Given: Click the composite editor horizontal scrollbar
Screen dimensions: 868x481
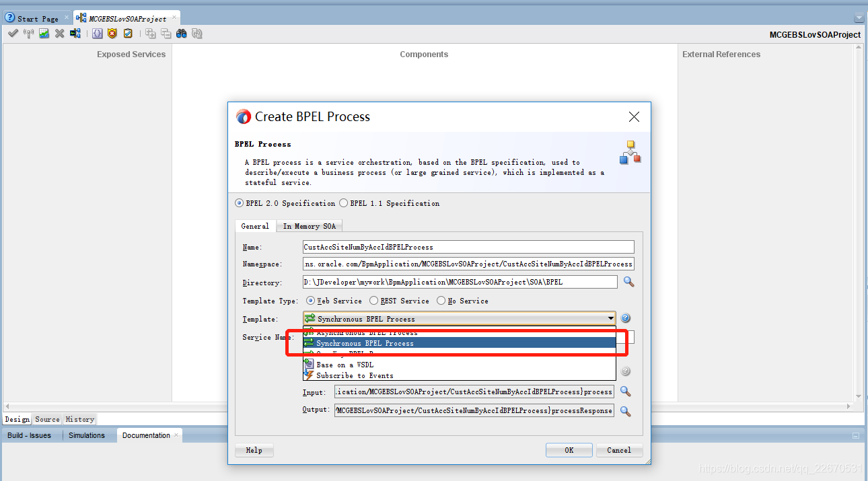Looking at the screenshot, I should point(427,406).
